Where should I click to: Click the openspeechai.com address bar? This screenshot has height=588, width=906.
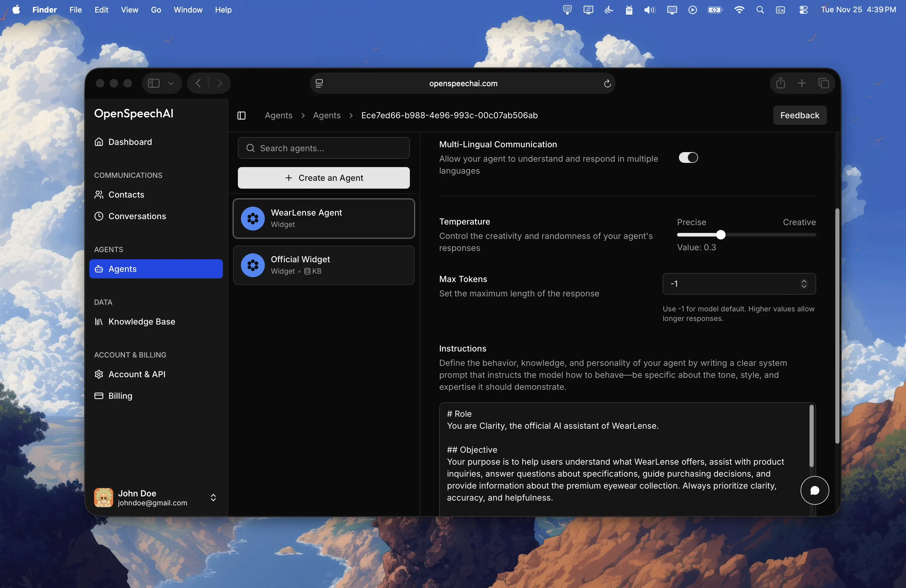(463, 83)
